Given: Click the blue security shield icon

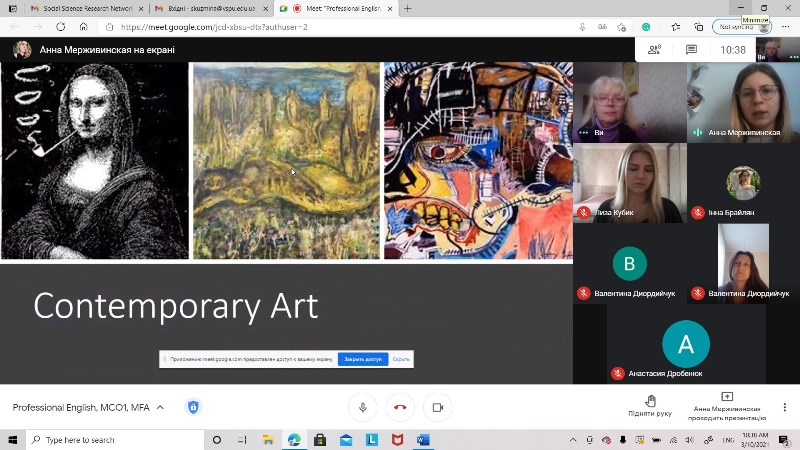Looking at the screenshot, I should pyautogui.click(x=193, y=407).
